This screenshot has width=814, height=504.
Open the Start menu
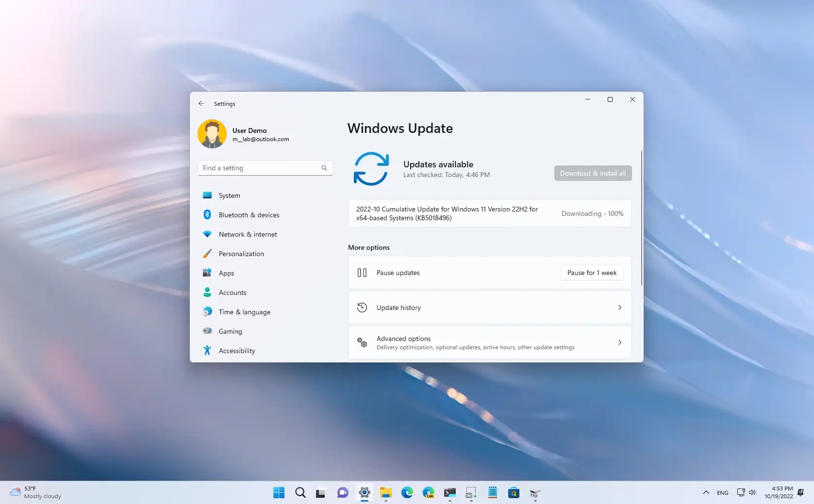click(279, 492)
